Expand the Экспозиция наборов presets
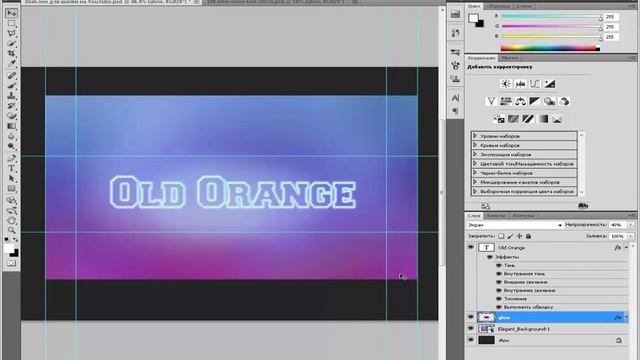 tap(475, 154)
